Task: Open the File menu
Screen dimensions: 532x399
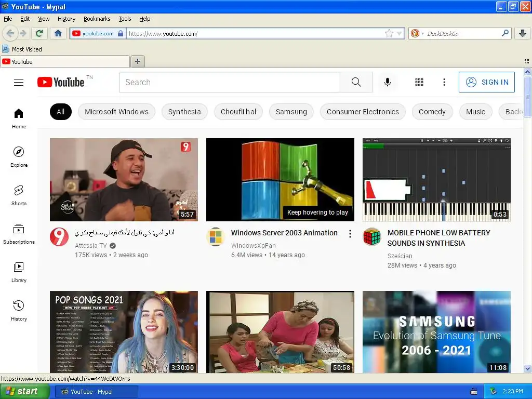Action: coord(8,19)
